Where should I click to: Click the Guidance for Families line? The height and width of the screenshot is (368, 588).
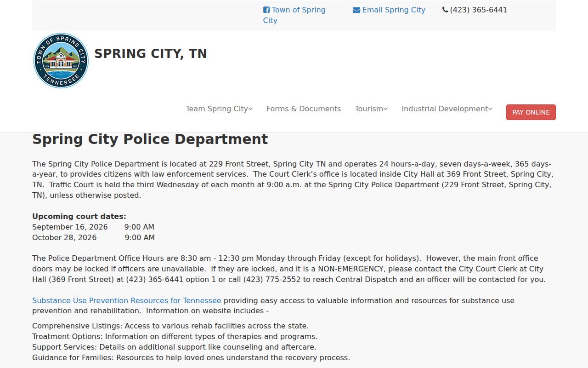[191, 358]
